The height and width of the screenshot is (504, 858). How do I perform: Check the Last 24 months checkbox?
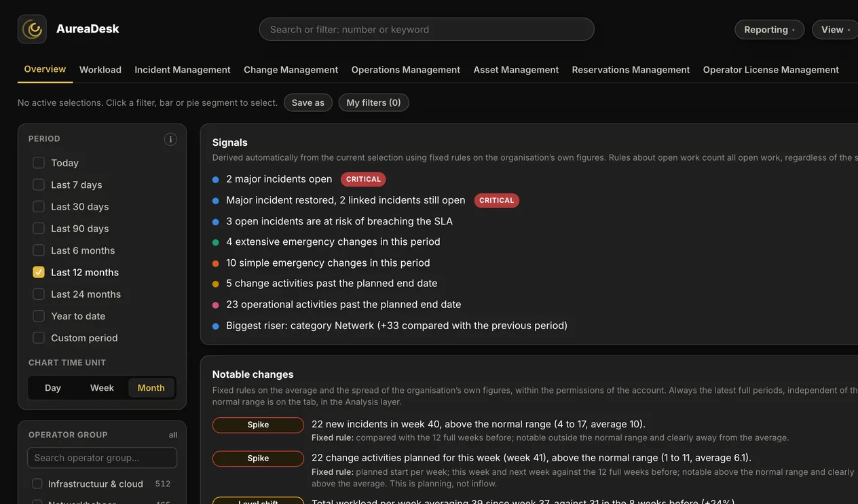tap(39, 294)
